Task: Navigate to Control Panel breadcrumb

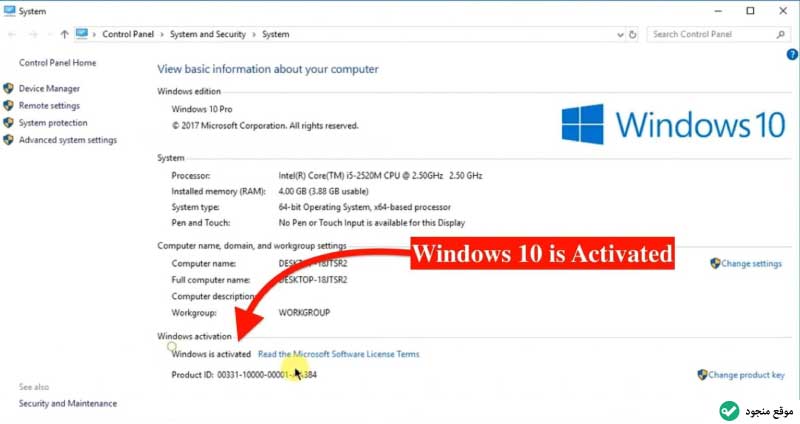Action: (x=128, y=34)
